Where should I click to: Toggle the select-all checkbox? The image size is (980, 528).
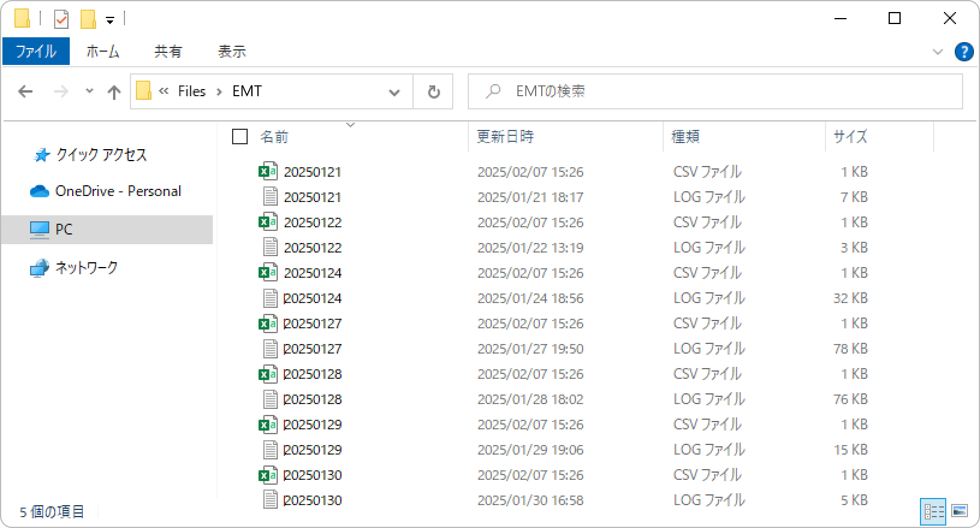pyautogui.click(x=240, y=137)
